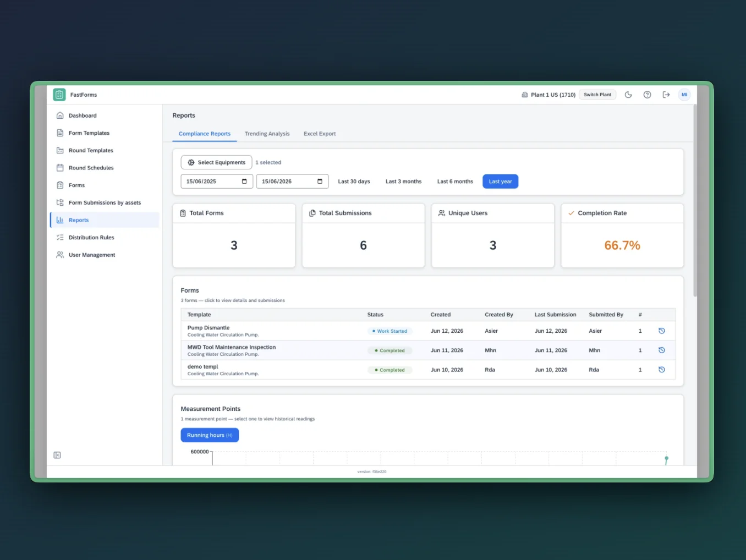Screen dimensions: 746x560
Task: Open calendar picker for 15/06/2026 date
Action: tap(320, 182)
